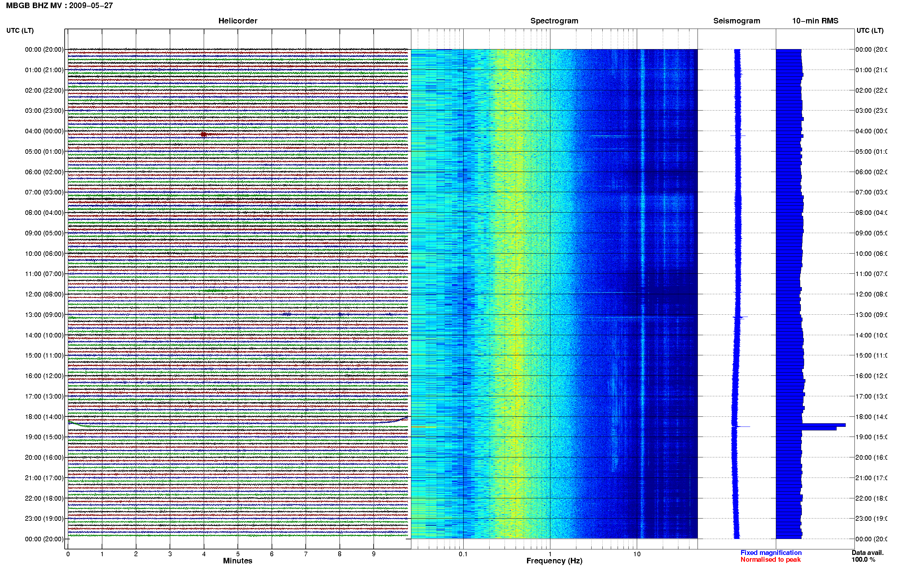
Task: Click the '10:00 (06:00)' time label on the Helicorder axis
Action: 44,254
